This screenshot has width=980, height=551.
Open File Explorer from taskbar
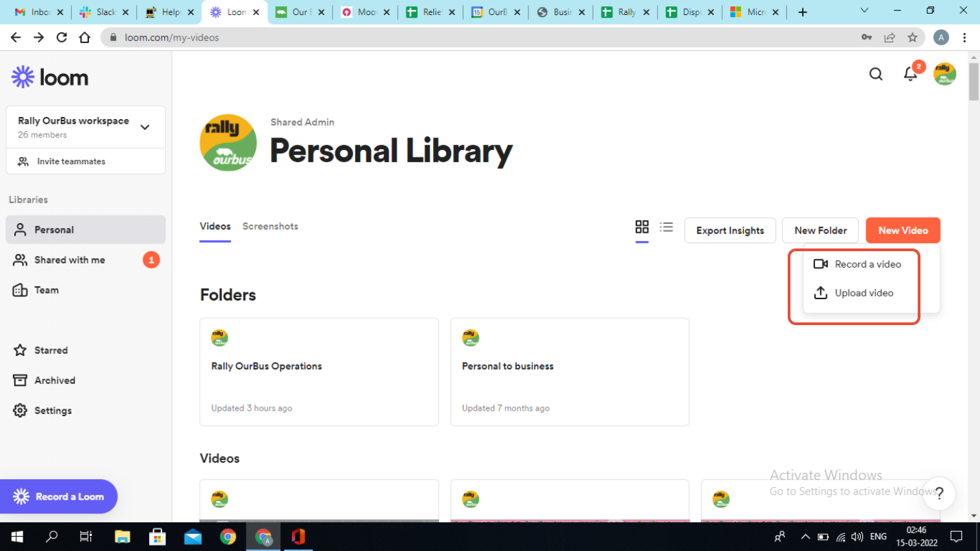122,537
